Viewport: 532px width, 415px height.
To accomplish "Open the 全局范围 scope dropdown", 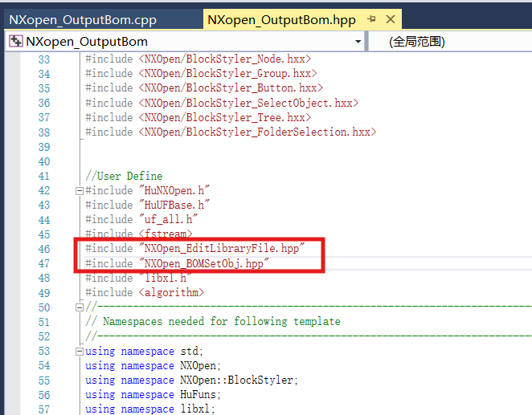I will (416, 42).
